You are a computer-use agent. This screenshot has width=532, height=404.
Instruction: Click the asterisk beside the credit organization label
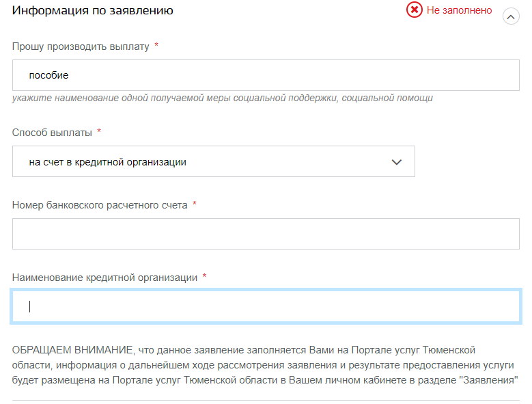tap(205, 277)
